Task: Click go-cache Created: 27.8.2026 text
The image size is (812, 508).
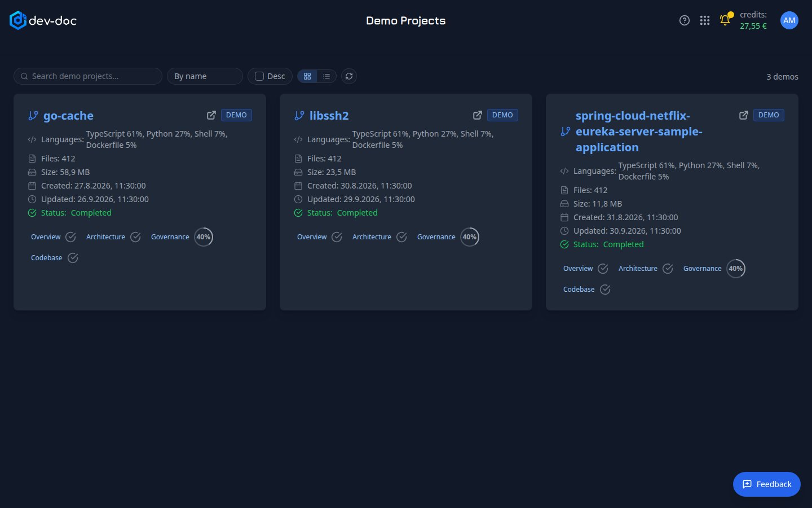Action: point(94,186)
